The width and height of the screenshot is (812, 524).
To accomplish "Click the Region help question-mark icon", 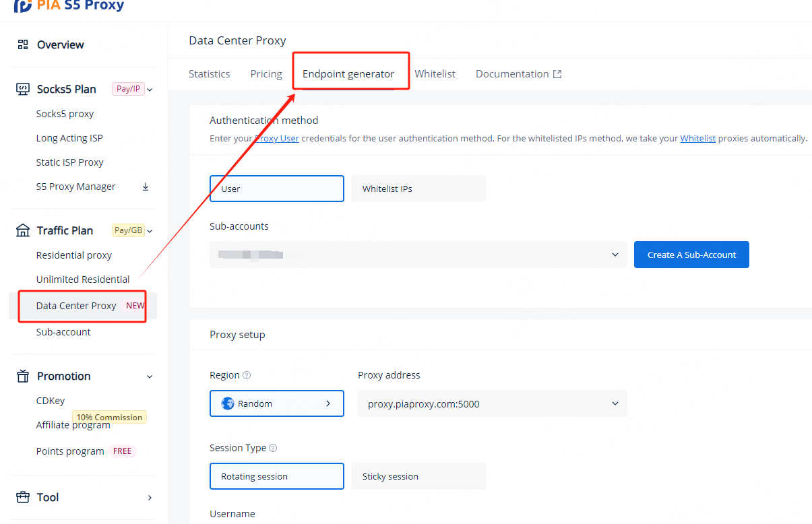I will pyautogui.click(x=247, y=375).
